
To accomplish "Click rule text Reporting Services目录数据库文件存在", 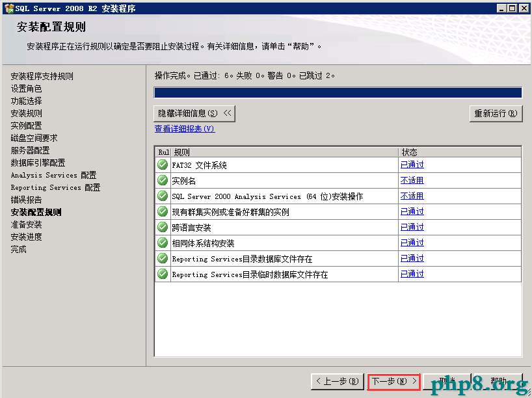I will [x=242, y=259].
